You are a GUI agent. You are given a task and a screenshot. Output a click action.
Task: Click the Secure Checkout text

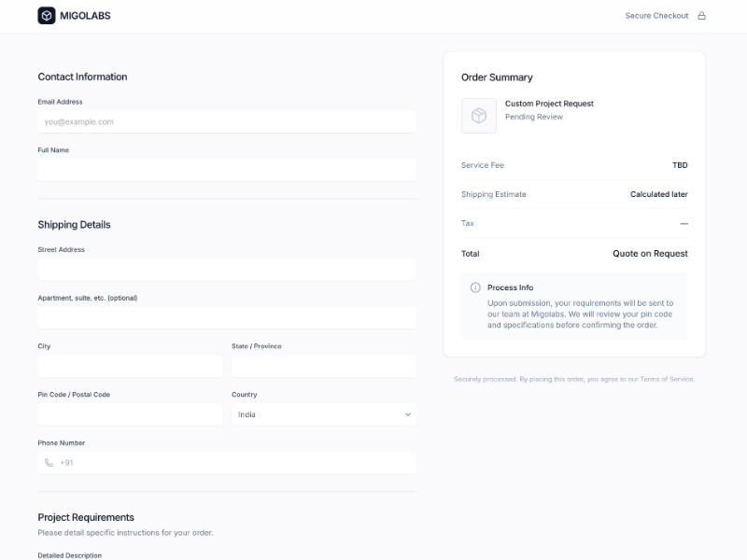[x=656, y=16]
